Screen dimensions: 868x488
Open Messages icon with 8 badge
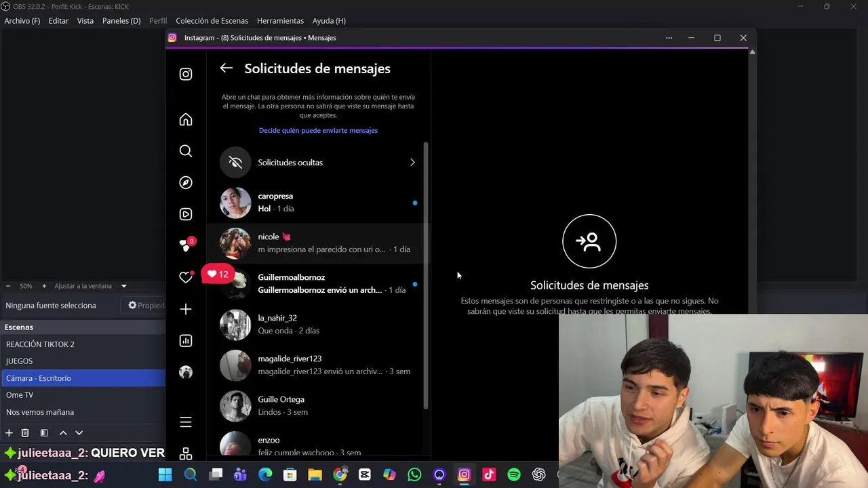click(186, 245)
